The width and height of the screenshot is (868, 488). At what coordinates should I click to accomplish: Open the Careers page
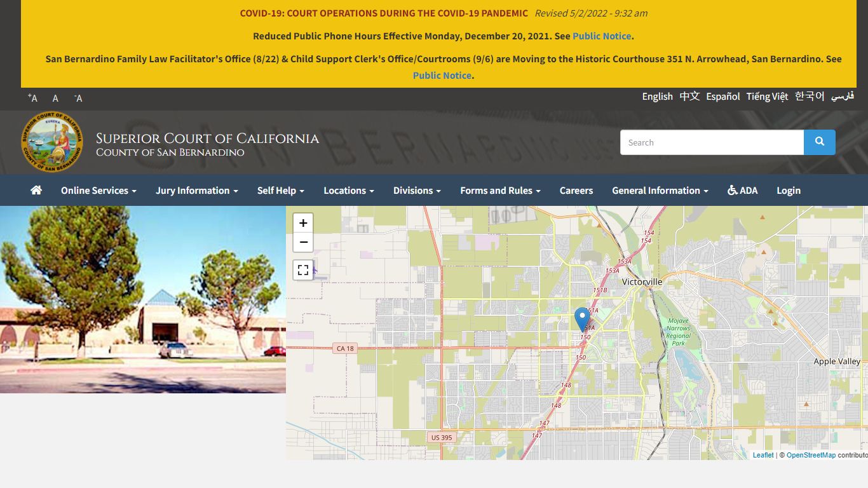click(576, 191)
